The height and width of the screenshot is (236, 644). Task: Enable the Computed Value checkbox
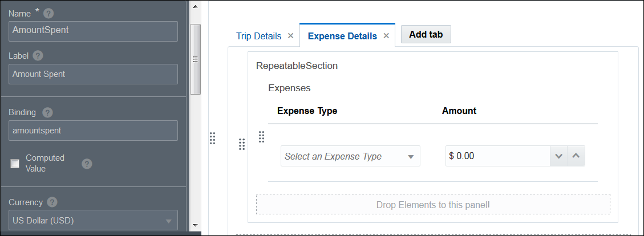coord(15,164)
